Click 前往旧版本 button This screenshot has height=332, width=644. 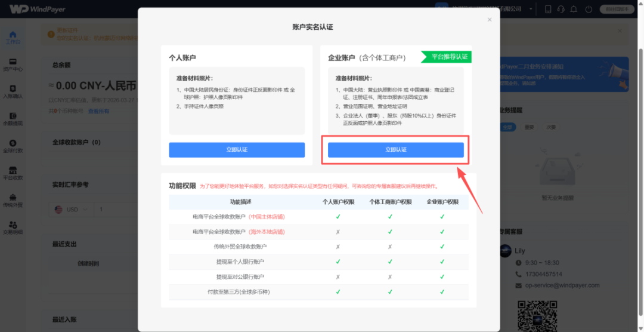pyautogui.click(x=617, y=9)
